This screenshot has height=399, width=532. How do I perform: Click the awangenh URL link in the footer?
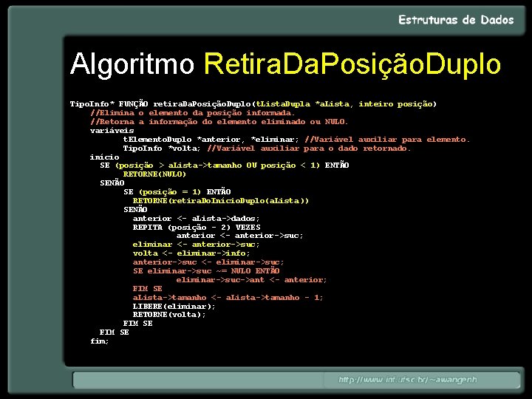coord(407,380)
